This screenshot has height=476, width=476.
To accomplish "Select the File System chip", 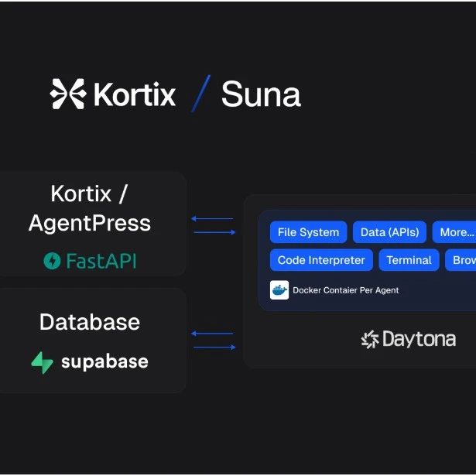I will [308, 232].
